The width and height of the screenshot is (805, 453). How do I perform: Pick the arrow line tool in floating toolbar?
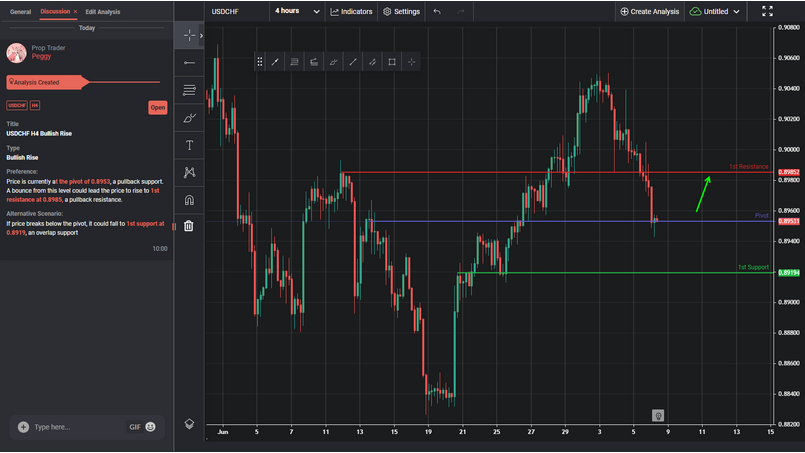[x=275, y=62]
